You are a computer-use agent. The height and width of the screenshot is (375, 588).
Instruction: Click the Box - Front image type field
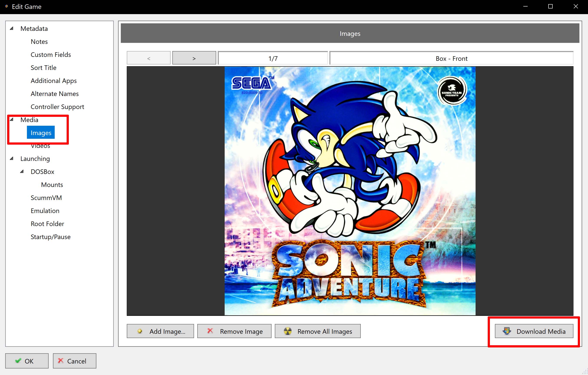tap(451, 58)
